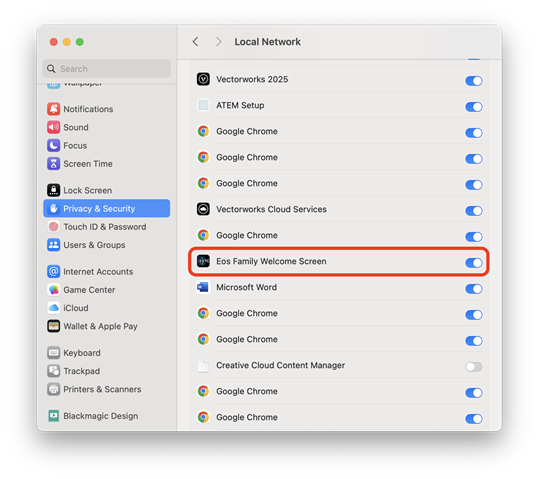This screenshot has width=538, height=479.
Task: Click the Search field in sidebar
Action: pos(107,69)
